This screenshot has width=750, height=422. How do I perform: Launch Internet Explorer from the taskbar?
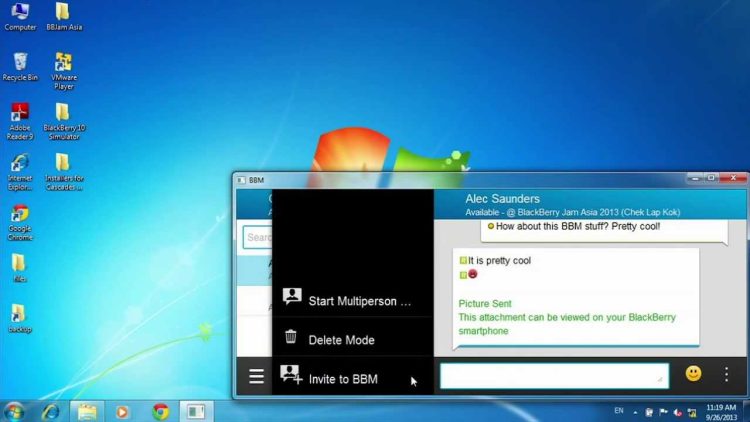tap(51, 411)
